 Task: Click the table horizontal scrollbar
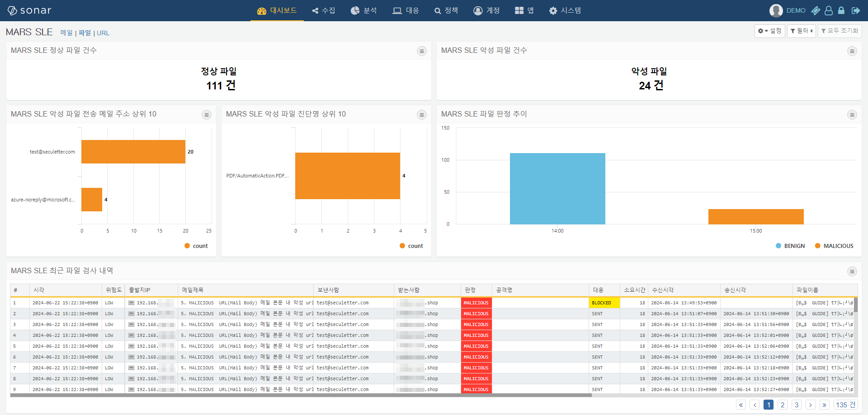pyautogui.click(x=301, y=395)
